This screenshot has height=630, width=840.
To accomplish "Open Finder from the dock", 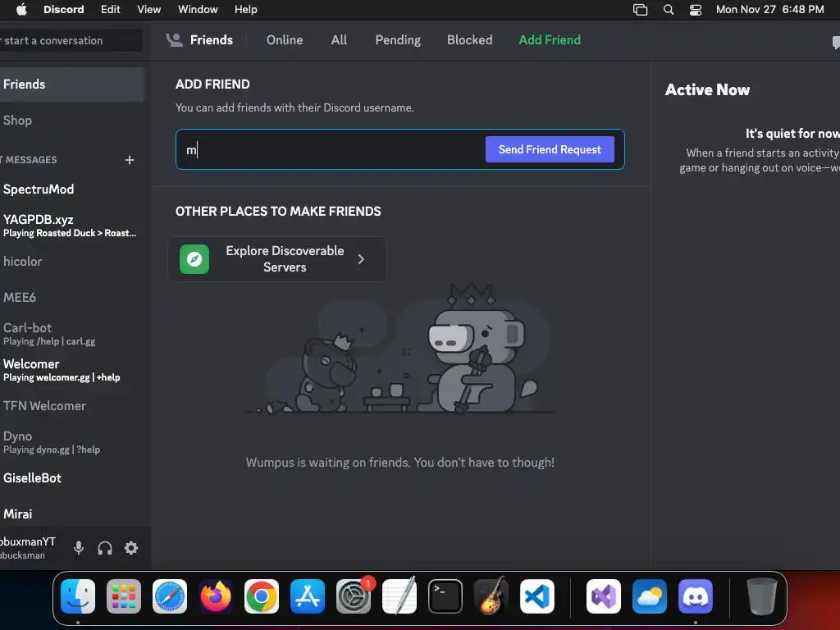I will (x=78, y=596).
